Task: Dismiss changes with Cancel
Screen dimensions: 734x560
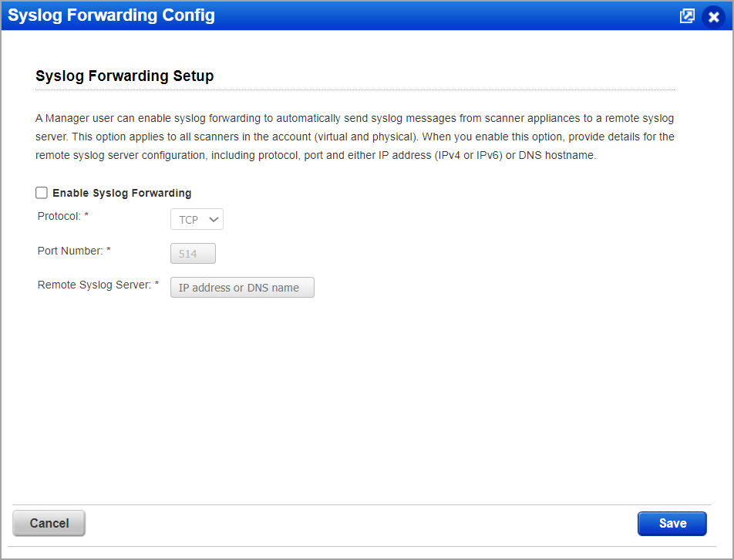Action: click(x=48, y=523)
